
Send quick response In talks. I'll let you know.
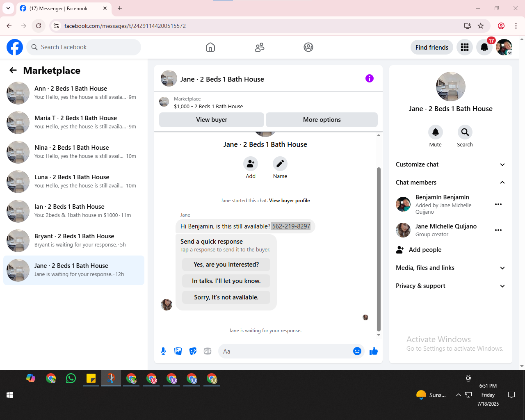click(226, 281)
